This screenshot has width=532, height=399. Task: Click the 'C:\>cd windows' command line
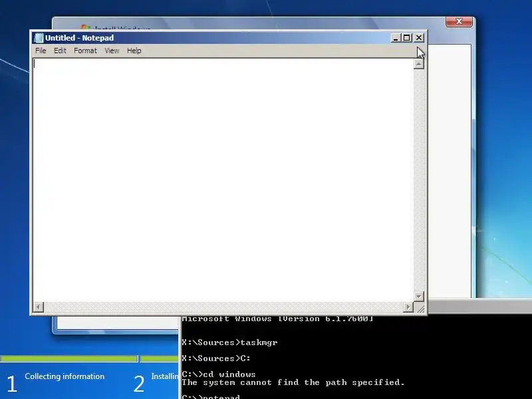(219, 374)
